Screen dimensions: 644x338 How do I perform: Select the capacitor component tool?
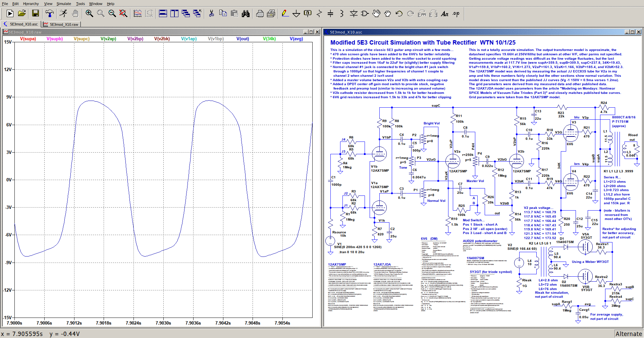point(330,13)
